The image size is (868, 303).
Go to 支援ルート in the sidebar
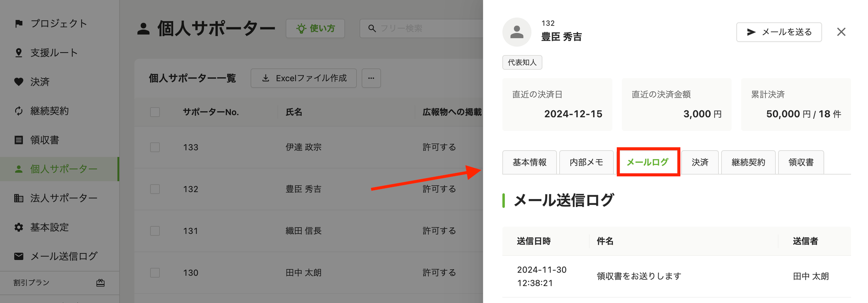click(59, 53)
